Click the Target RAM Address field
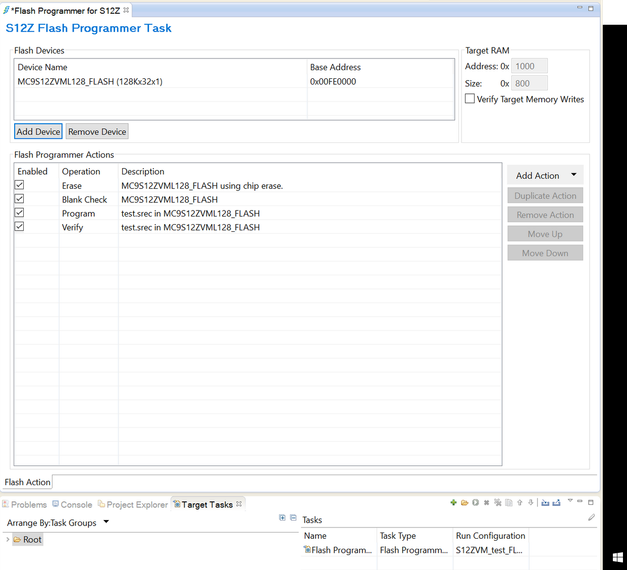This screenshot has height=570, width=627. pos(529,66)
